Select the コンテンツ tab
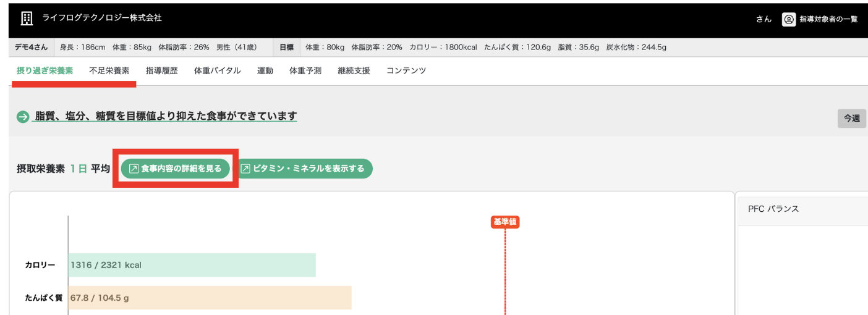This screenshot has height=315, width=868. click(x=406, y=70)
